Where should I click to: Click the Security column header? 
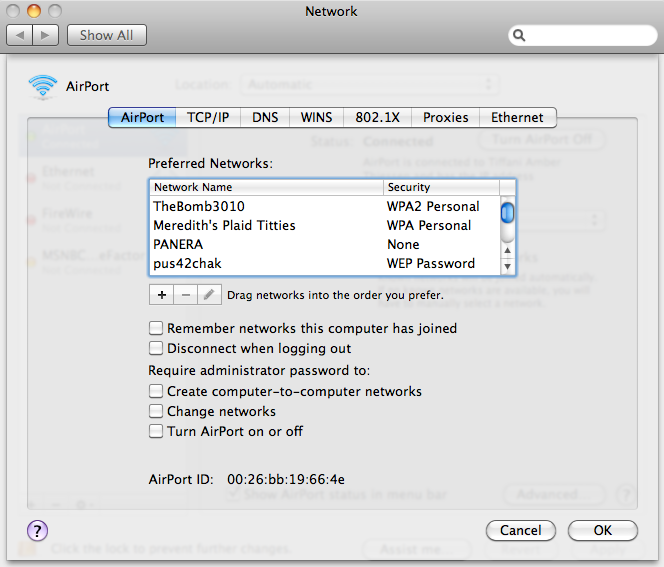(441, 187)
